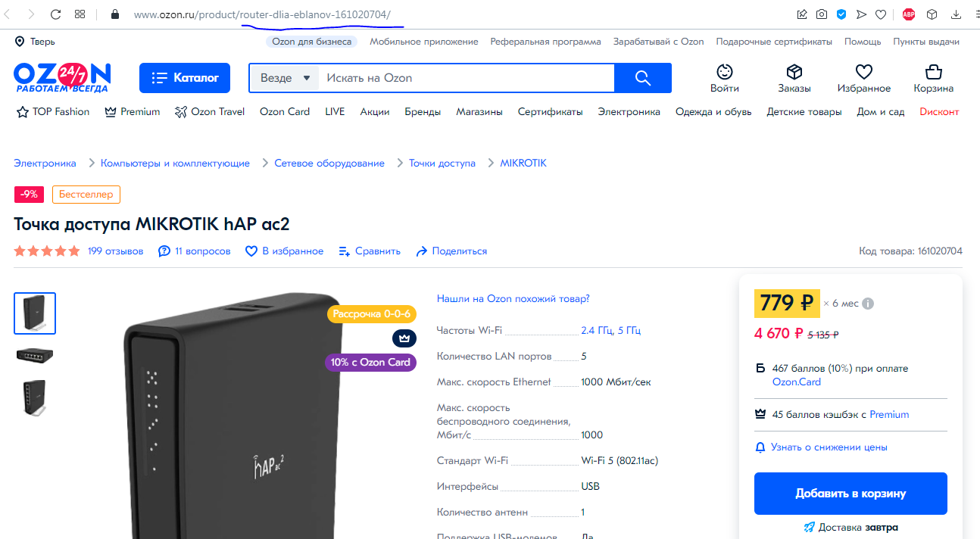Select the second ports-view product thumbnail
Screen dimensions: 980x539
coord(35,355)
